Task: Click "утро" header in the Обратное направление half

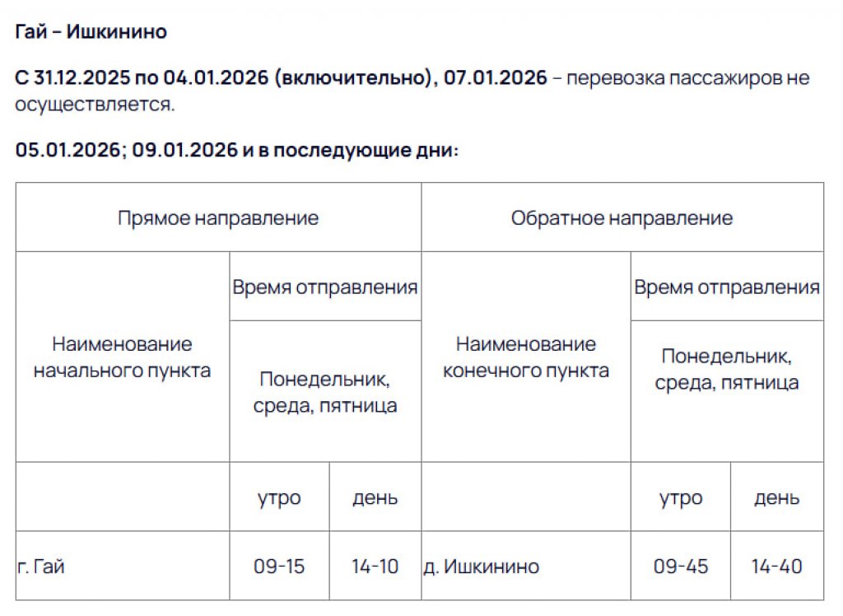Action: click(681, 497)
